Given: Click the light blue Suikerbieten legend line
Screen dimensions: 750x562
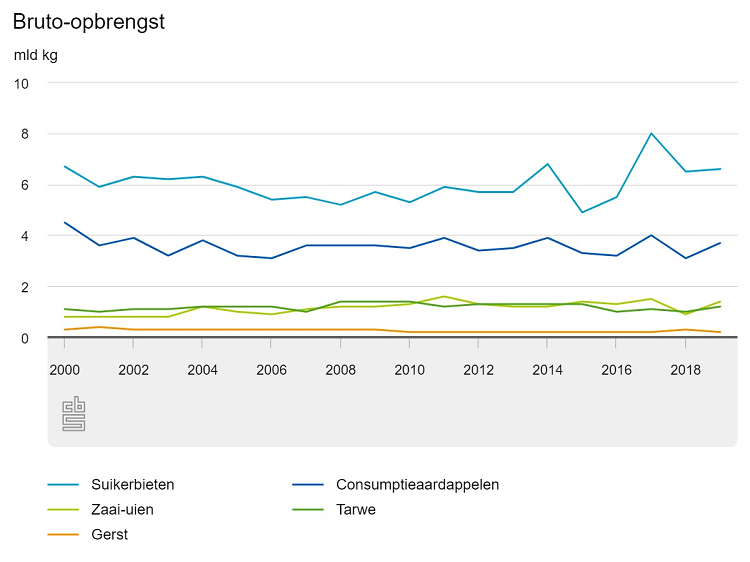Looking at the screenshot, I should click(x=63, y=485).
